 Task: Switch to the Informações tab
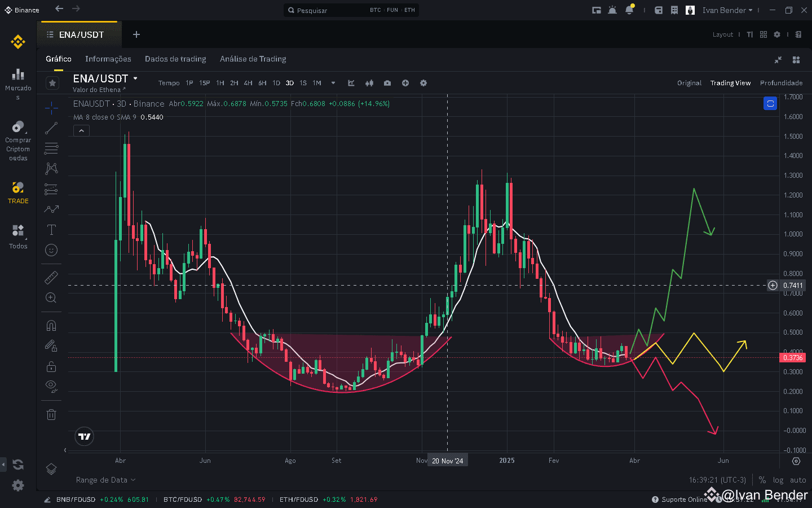[108, 59]
